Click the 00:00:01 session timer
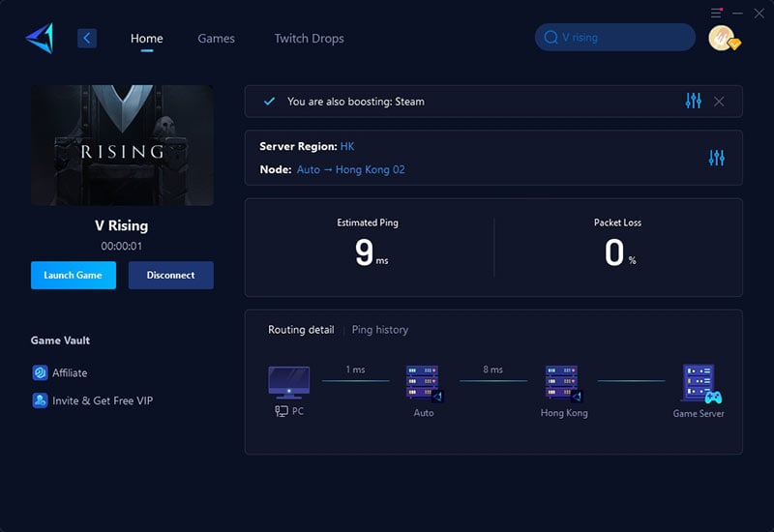 [122, 246]
